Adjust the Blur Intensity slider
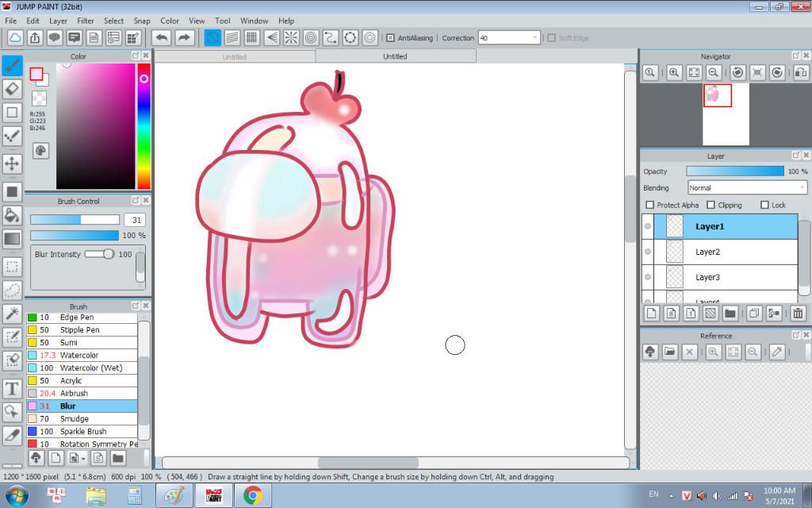The image size is (812, 508). click(99, 254)
